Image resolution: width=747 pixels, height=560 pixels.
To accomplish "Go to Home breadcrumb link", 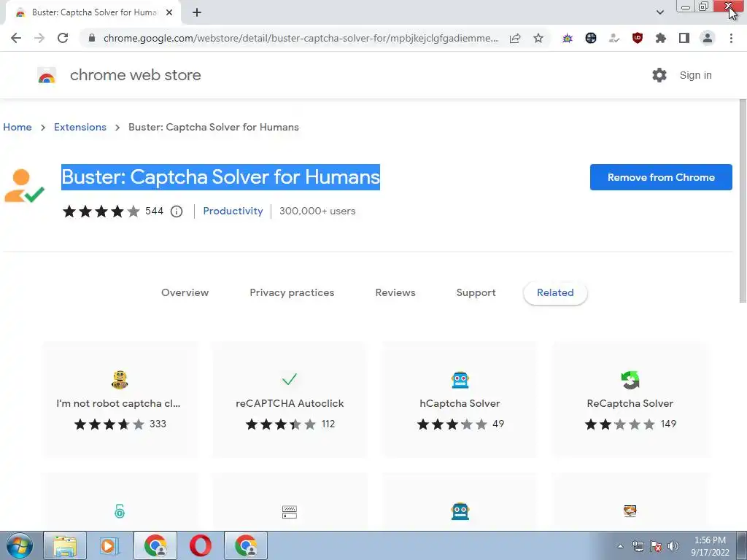I will (18, 127).
